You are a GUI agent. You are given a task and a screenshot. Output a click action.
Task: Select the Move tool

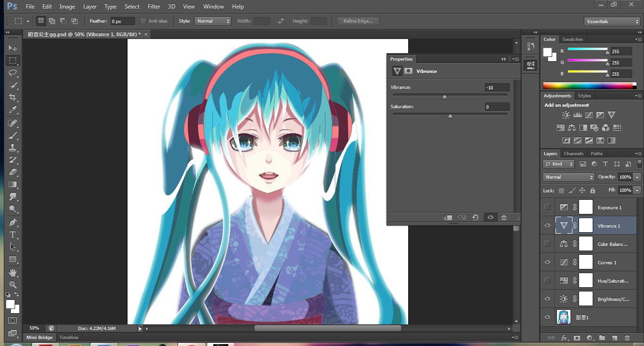(13, 48)
